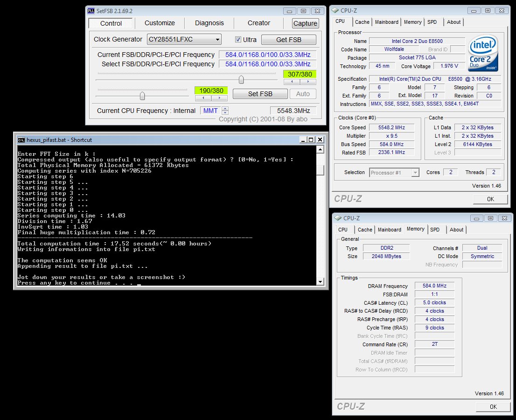Open Mainboard tab in upper CPU-Z window
This screenshot has height=420, width=516.
click(387, 22)
